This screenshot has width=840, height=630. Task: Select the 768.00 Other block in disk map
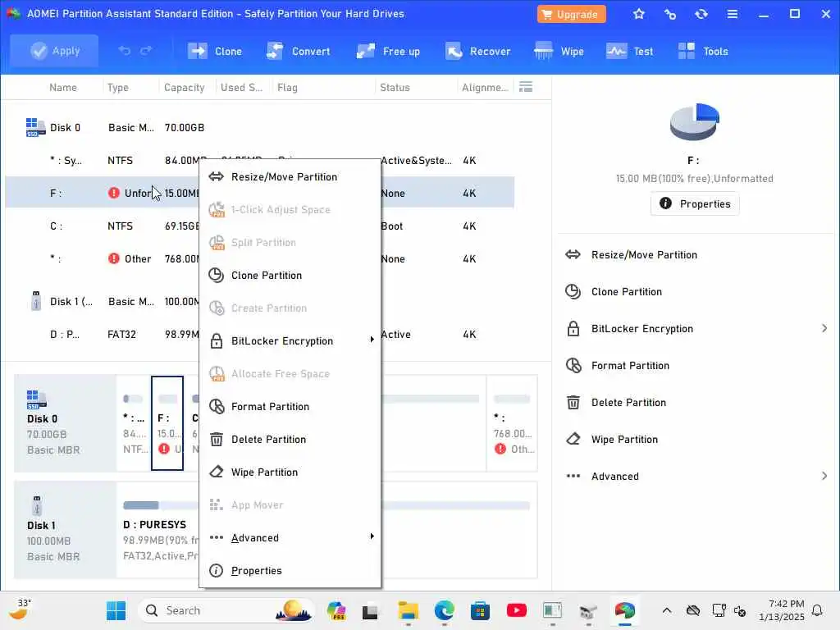tap(512, 423)
